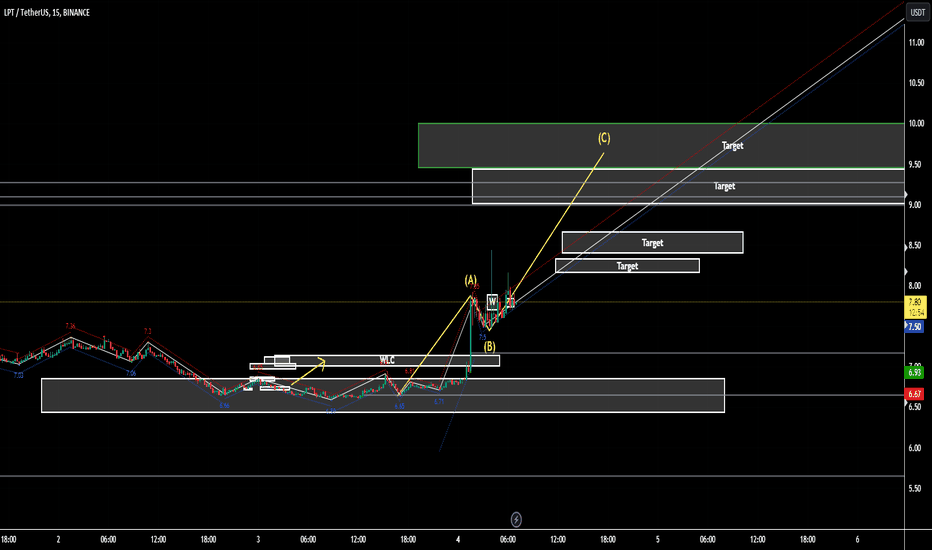Screen dimensions: 932x550
Task: Open the USDT currency selector
Action: (x=918, y=12)
